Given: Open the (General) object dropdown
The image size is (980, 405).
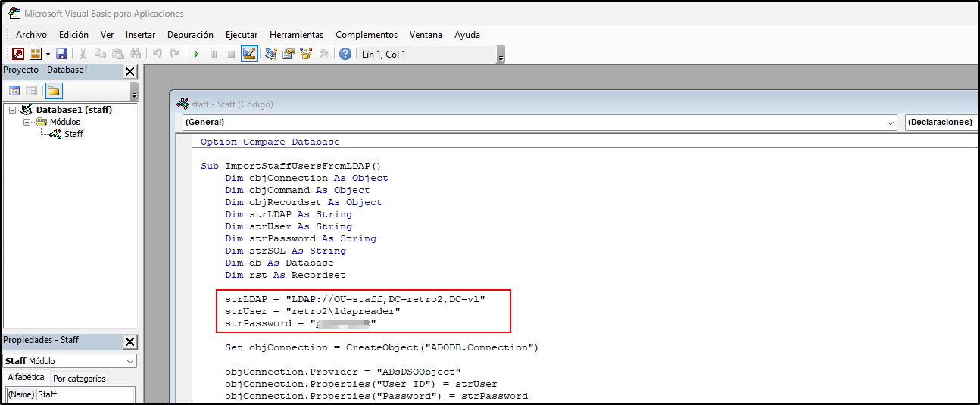Looking at the screenshot, I should click(x=890, y=122).
